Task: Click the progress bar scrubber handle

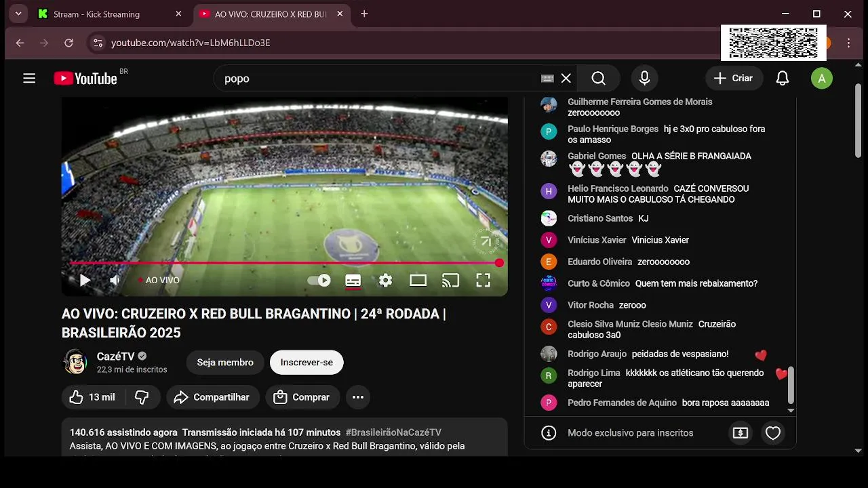Action: [x=499, y=263]
